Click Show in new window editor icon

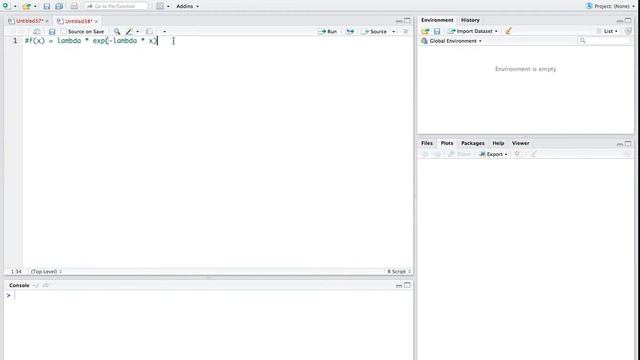pyautogui.click(x=36, y=31)
